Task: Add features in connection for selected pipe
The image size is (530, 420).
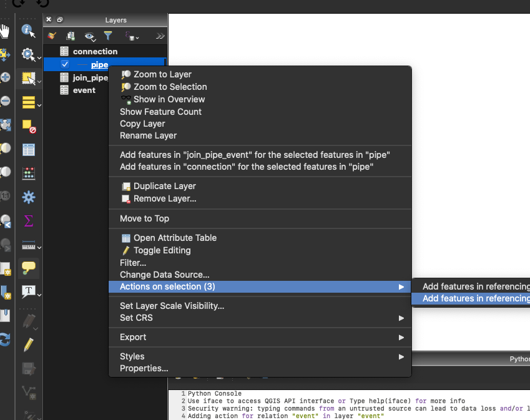Action: (247, 167)
